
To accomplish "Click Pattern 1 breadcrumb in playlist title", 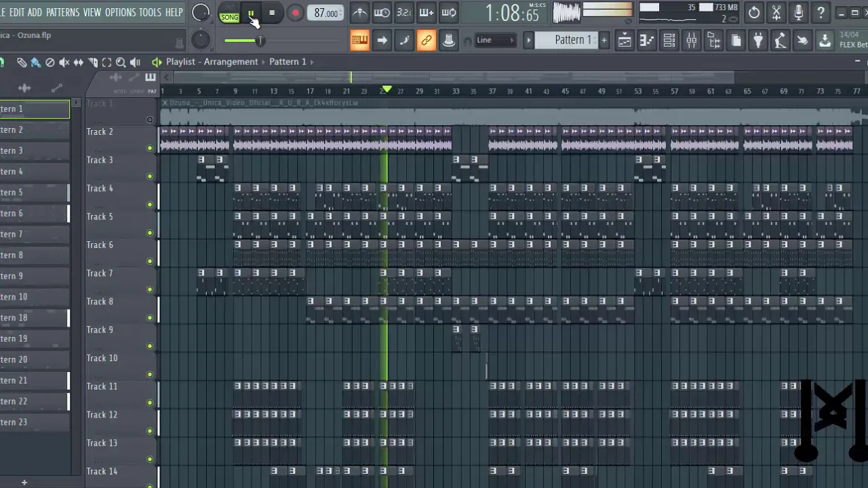I will tap(288, 62).
